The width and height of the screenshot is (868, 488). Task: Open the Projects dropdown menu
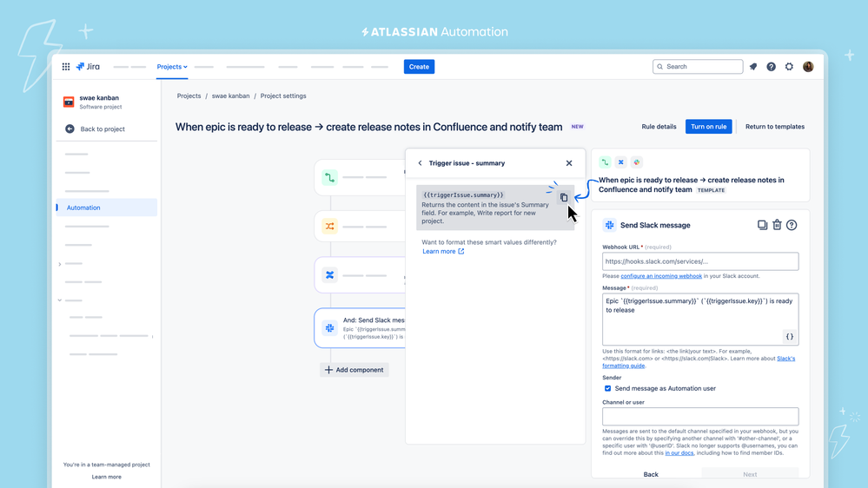(172, 66)
